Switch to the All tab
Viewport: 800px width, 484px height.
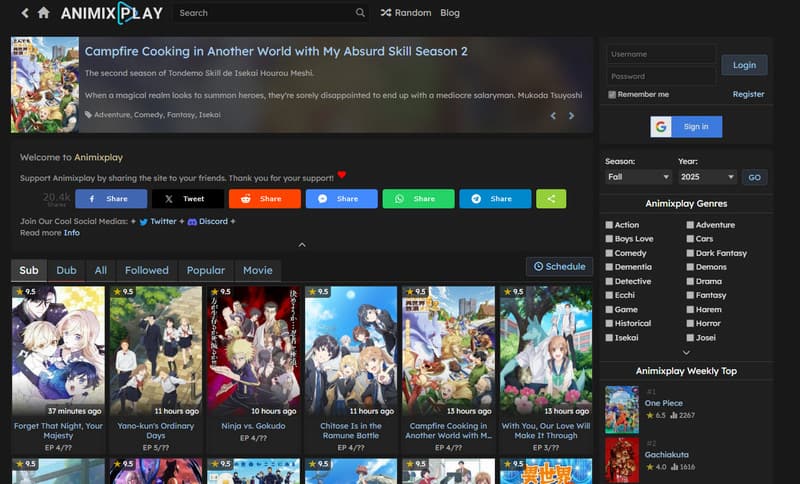[x=101, y=270]
